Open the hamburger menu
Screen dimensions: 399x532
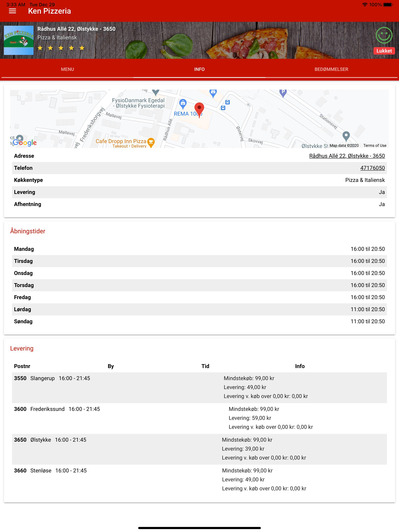[12, 11]
